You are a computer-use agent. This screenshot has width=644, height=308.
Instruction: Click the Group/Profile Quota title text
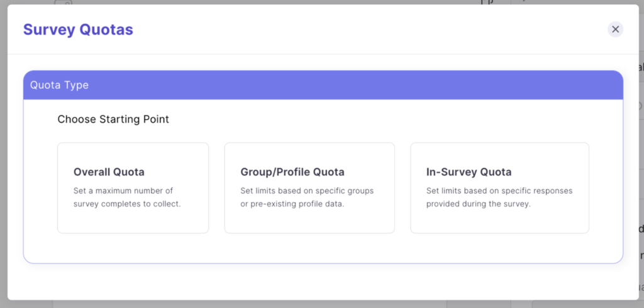click(x=292, y=172)
